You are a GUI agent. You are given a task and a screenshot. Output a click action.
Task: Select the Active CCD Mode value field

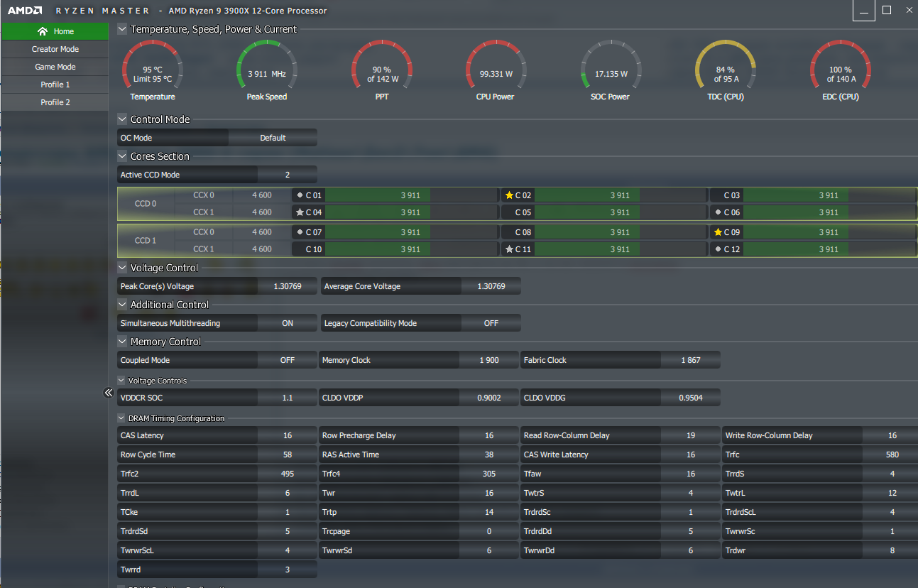288,175
